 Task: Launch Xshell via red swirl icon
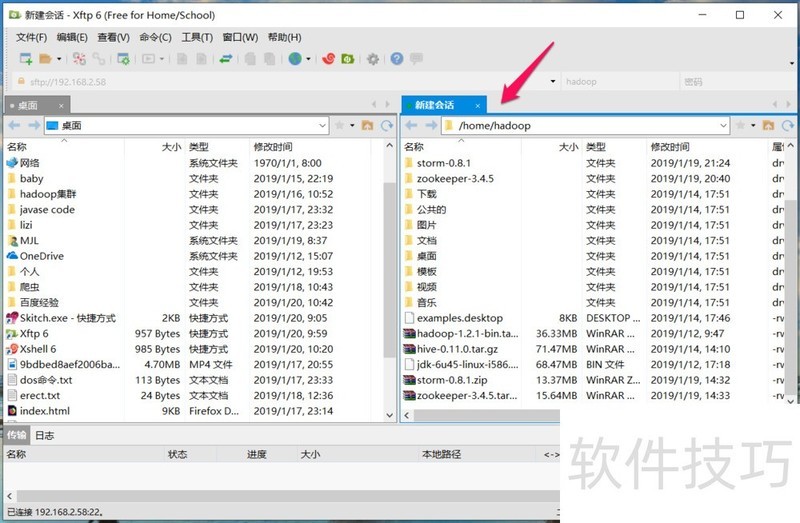pyautogui.click(x=329, y=59)
